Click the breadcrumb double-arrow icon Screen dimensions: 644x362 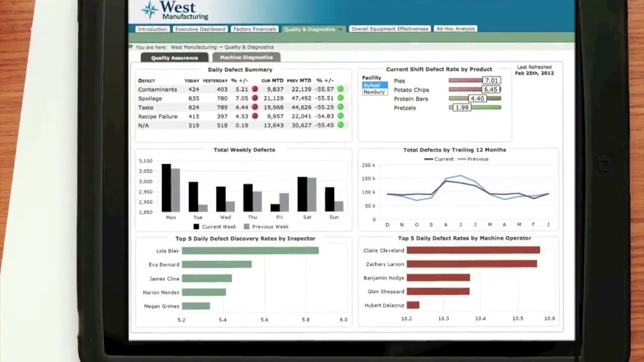(130, 47)
